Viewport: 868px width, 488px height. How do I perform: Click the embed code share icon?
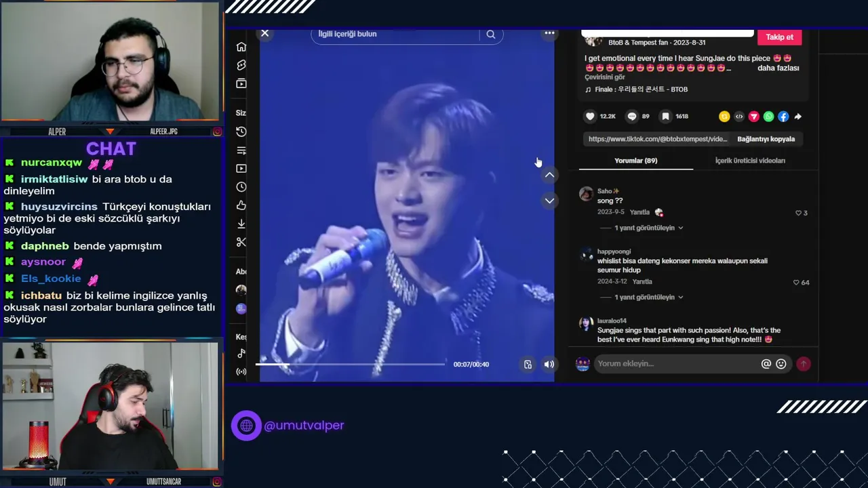coord(739,117)
